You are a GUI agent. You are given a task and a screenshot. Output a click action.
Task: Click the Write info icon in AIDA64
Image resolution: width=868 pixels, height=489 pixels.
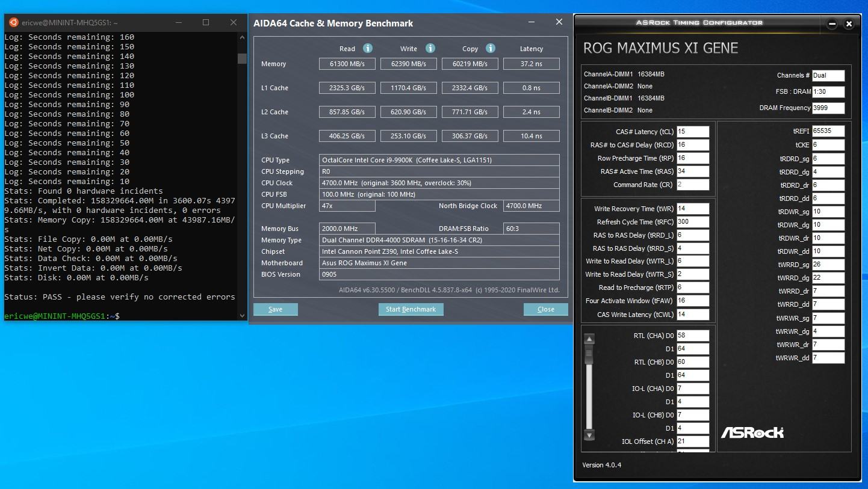(430, 48)
